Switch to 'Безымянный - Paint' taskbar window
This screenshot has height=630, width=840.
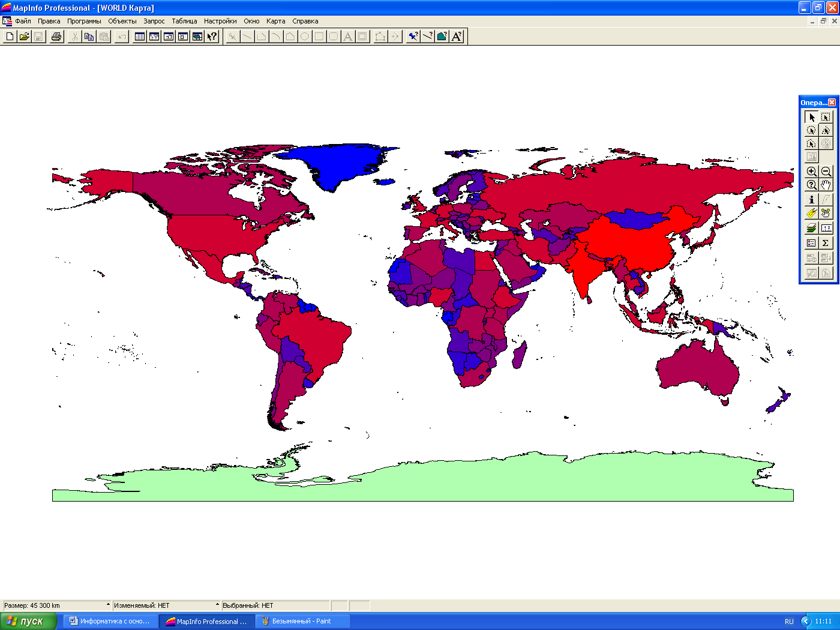(301, 621)
